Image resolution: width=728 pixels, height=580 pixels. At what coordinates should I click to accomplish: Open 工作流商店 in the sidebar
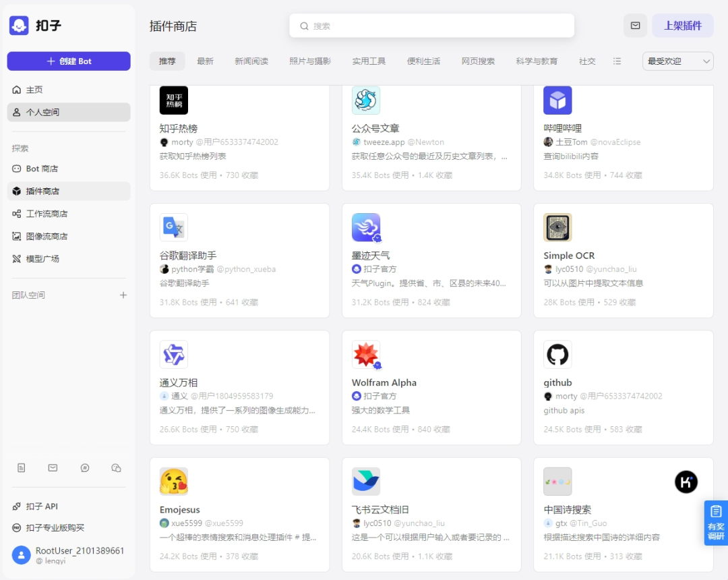(x=47, y=214)
